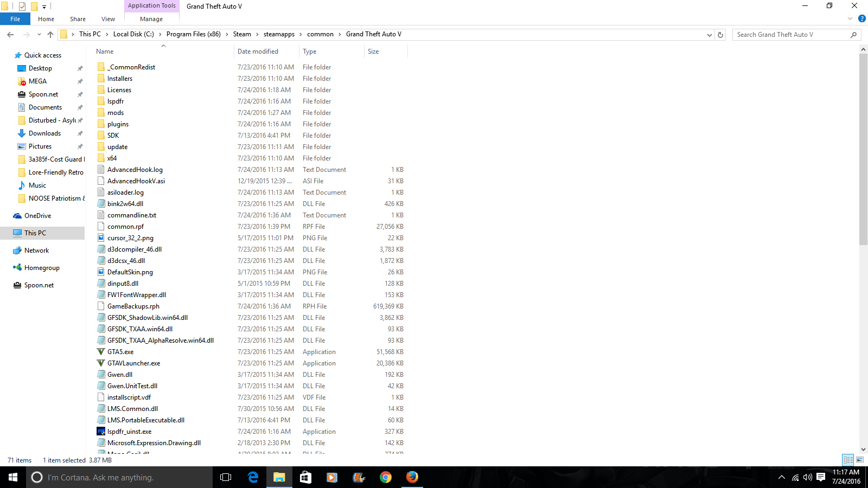Click the mods folder icon
The width and height of the screenshot is (868, 488).
[x=101, y=113]
